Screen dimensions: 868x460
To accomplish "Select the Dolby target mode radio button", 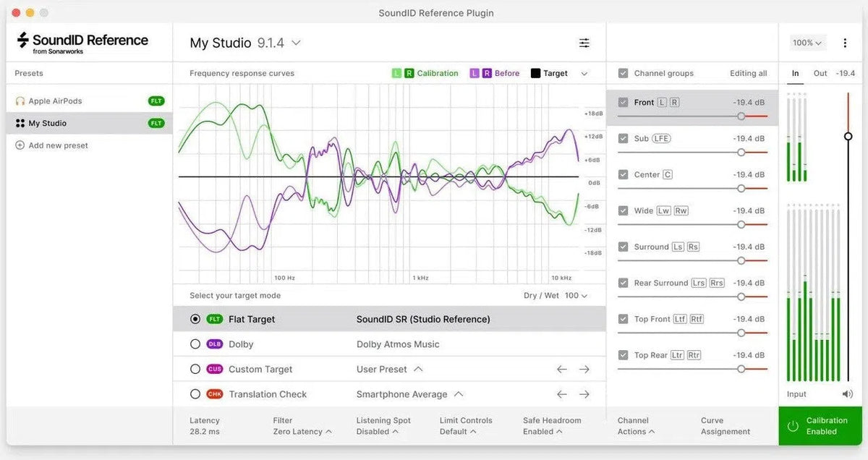I will [x=195, y=344].
